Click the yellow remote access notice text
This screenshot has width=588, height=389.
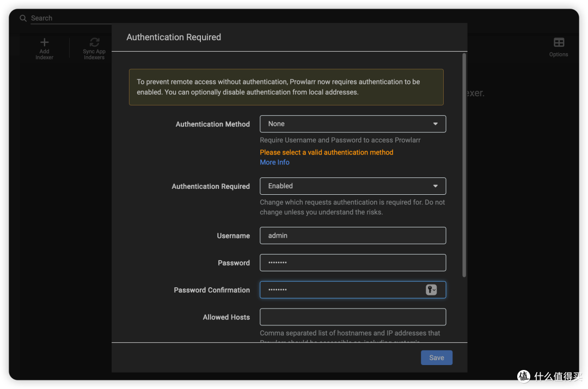click(278, 87)
